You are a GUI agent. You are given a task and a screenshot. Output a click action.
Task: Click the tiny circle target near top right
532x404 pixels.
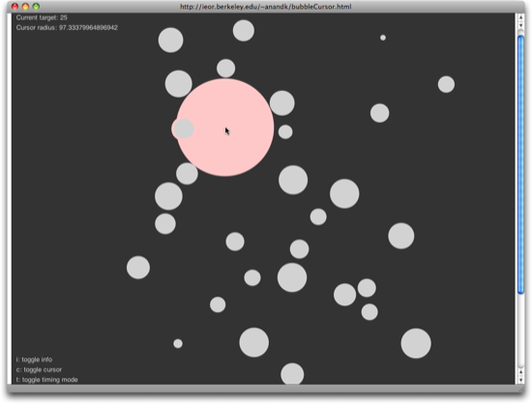(x=383, y=38)
